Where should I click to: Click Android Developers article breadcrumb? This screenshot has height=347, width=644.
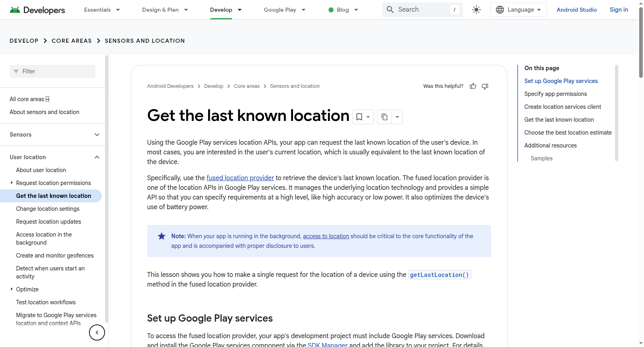pyautogui.click(x=170, y=86)
